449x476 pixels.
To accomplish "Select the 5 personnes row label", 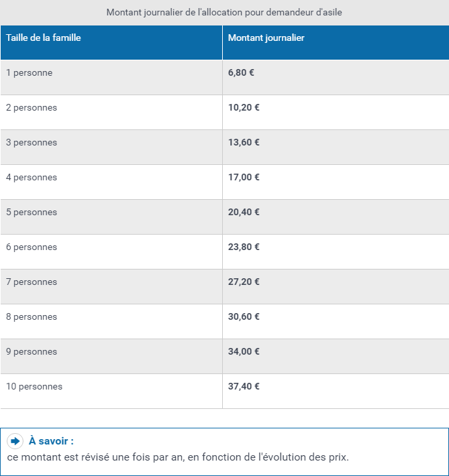I will tap(32, 213).
